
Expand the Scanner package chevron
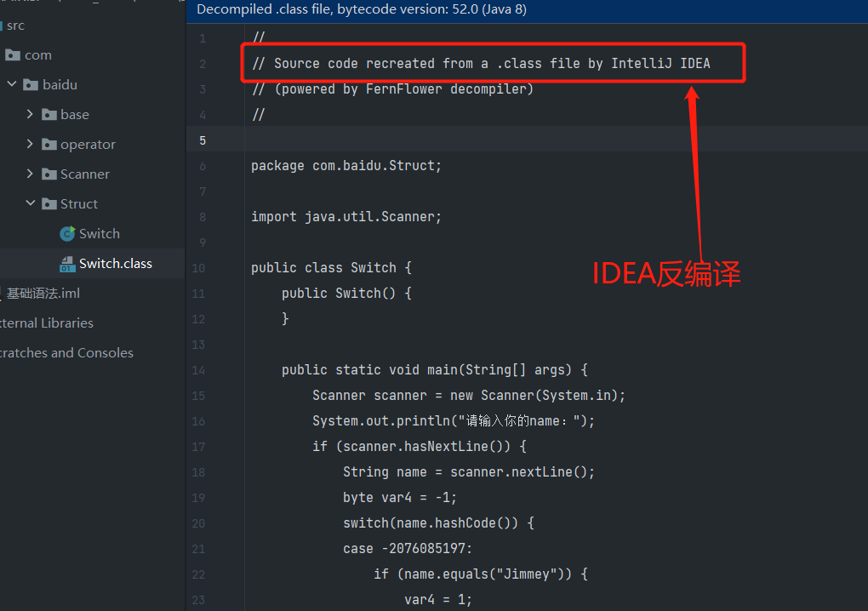pyautogui.click(x=30, y=174)
